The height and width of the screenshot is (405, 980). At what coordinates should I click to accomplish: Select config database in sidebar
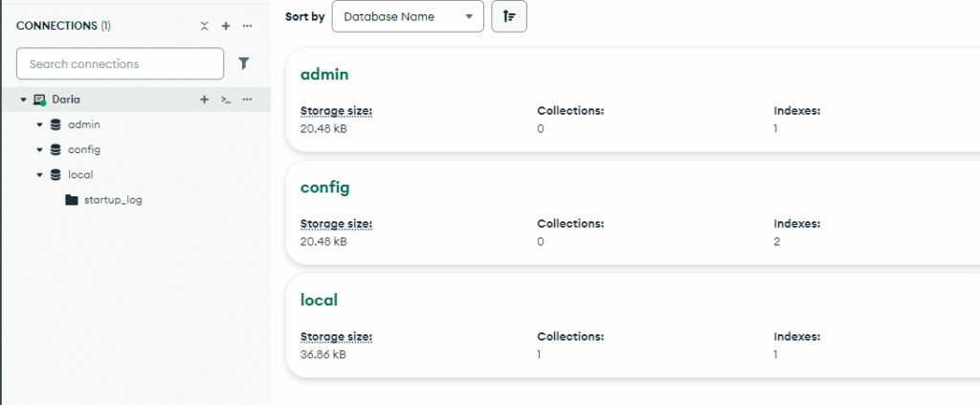point(84,149)
